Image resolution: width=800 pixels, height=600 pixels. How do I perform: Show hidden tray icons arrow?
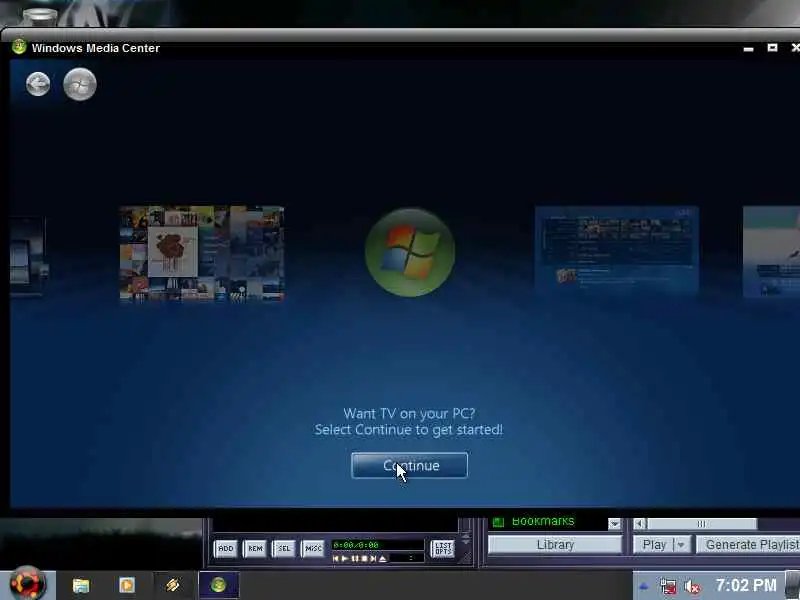(644, 587)
